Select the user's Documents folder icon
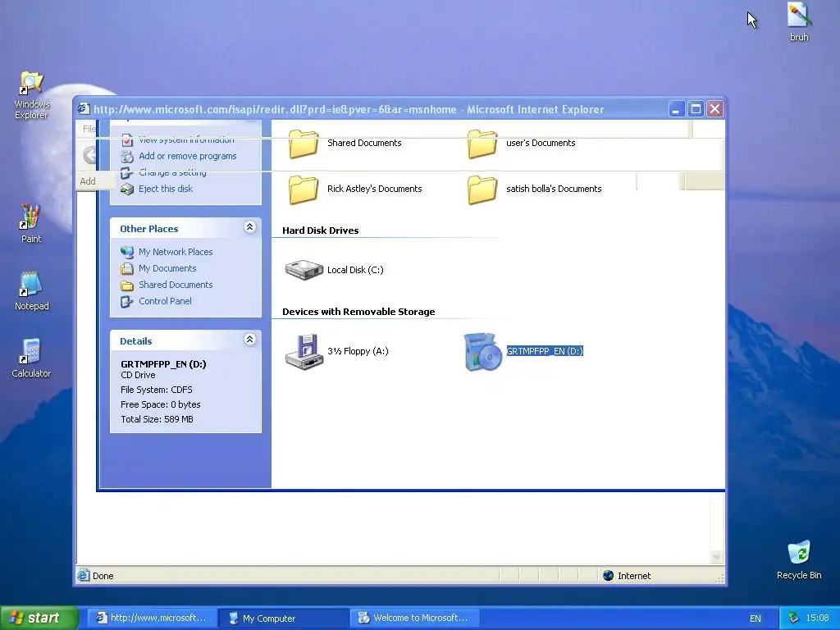The height and width of the screenshot is (630, 840). pos(482,144)
